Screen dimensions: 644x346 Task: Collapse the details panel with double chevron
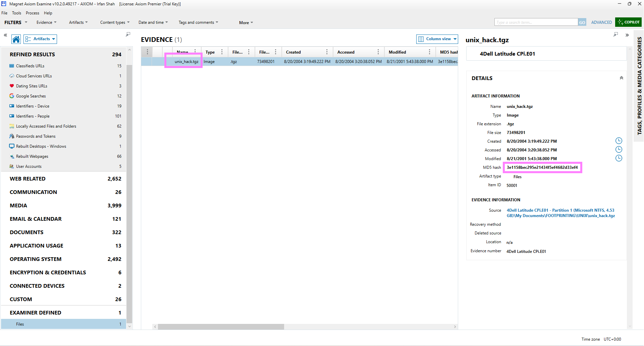627,35
